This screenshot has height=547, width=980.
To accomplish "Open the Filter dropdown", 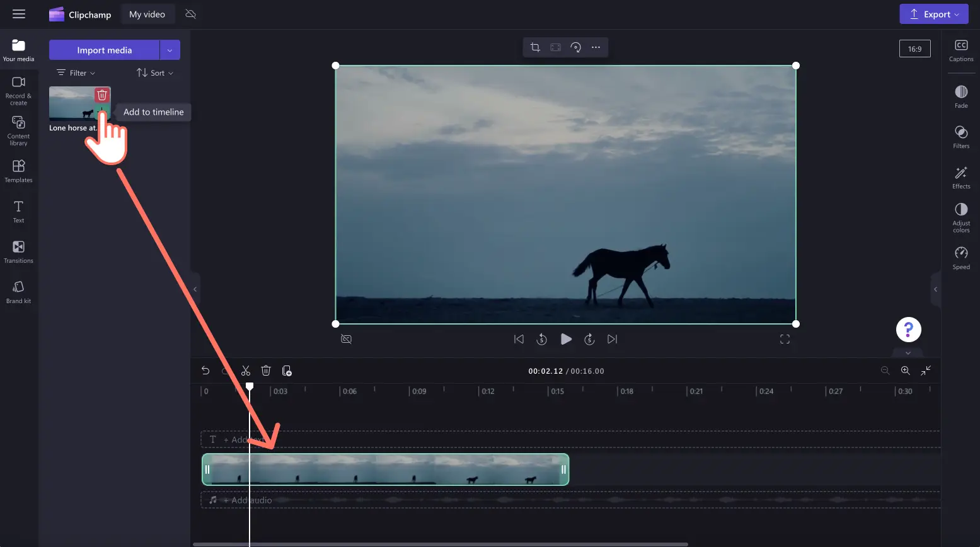I will pyautogui.click(x=76, y=73).
